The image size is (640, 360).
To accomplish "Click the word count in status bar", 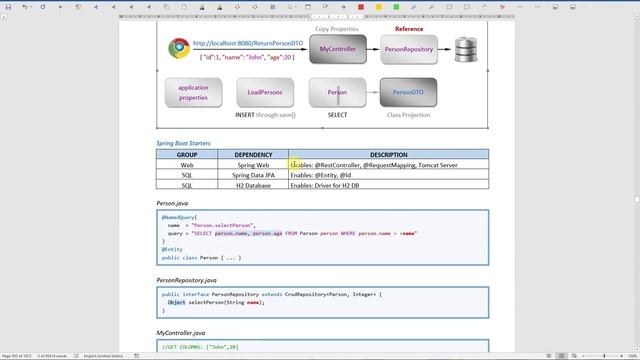I will pos(52,356).
